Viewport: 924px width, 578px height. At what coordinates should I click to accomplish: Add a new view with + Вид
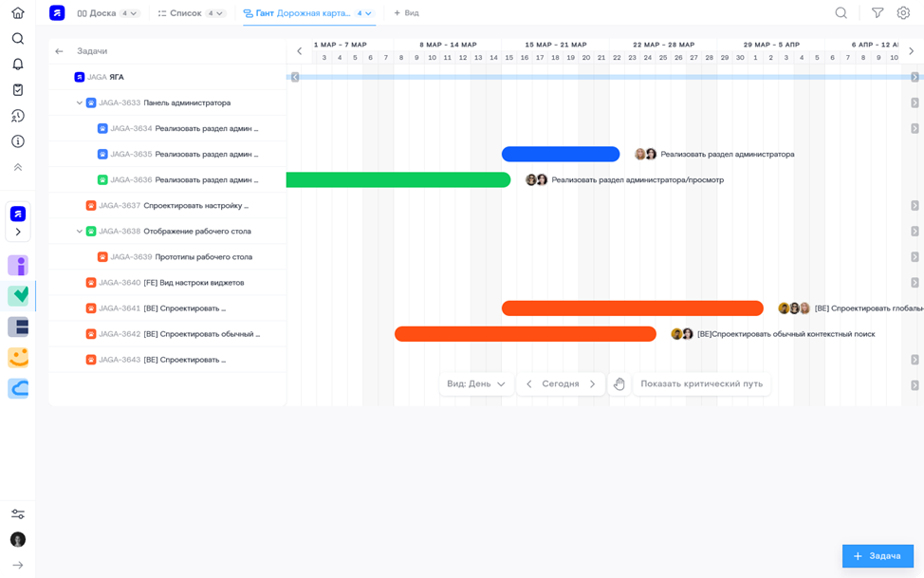click(x=406, y=13)
